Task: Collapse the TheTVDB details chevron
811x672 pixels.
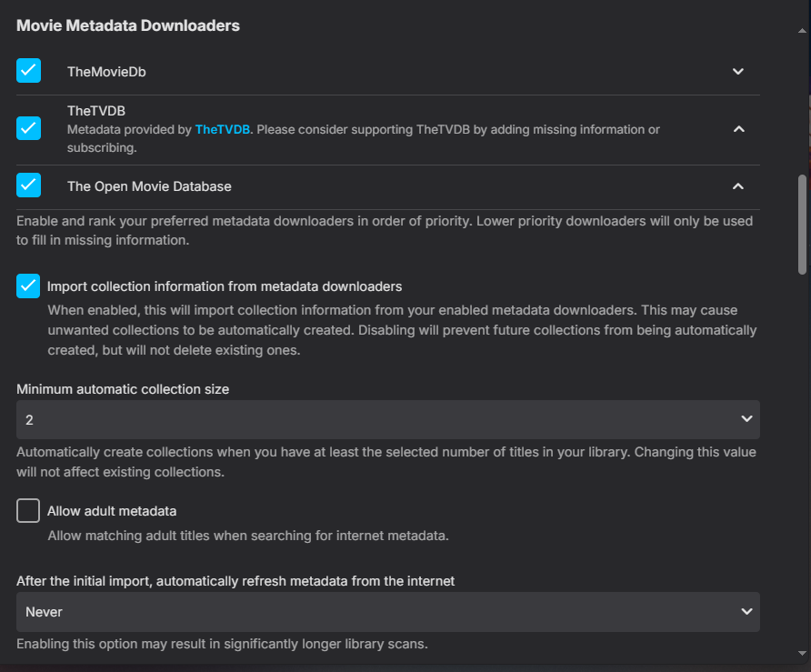Action: [x=738, y=129]
